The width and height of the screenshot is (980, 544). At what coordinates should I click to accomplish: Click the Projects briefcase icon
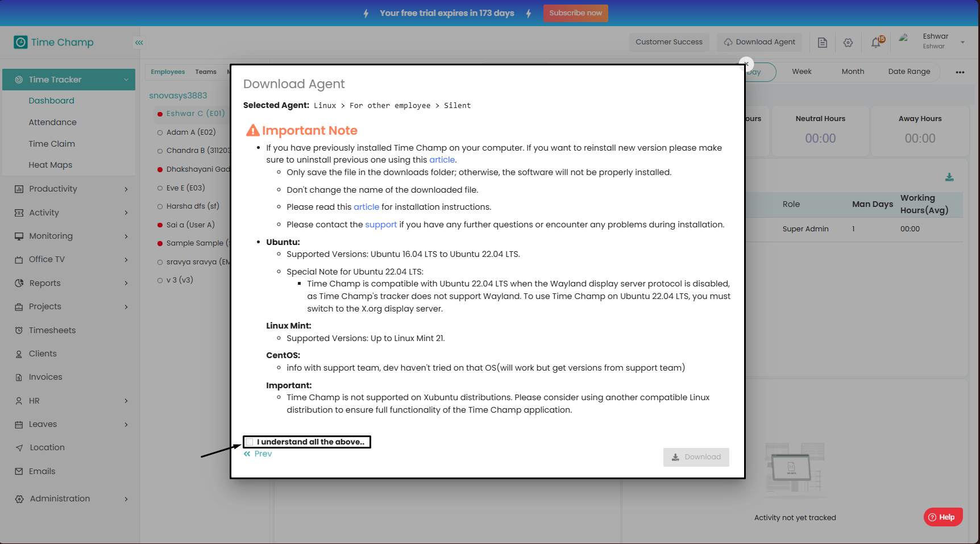point(19,307)
